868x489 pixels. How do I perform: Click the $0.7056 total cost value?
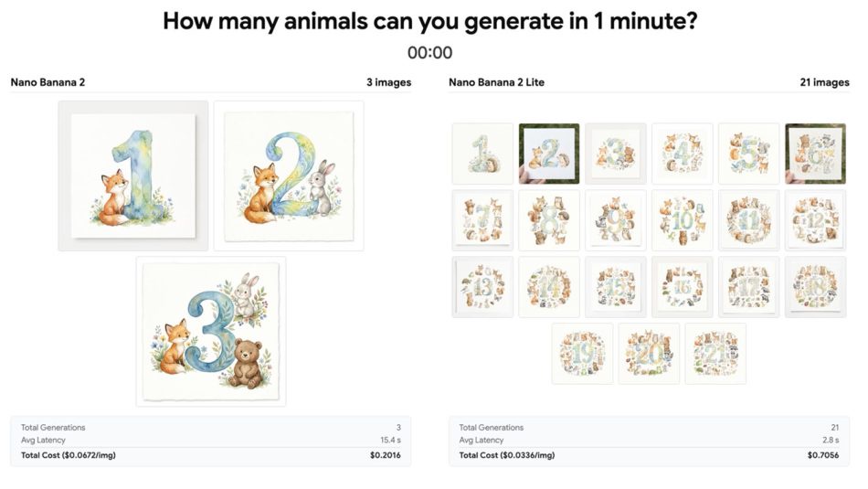pos(823,455)
